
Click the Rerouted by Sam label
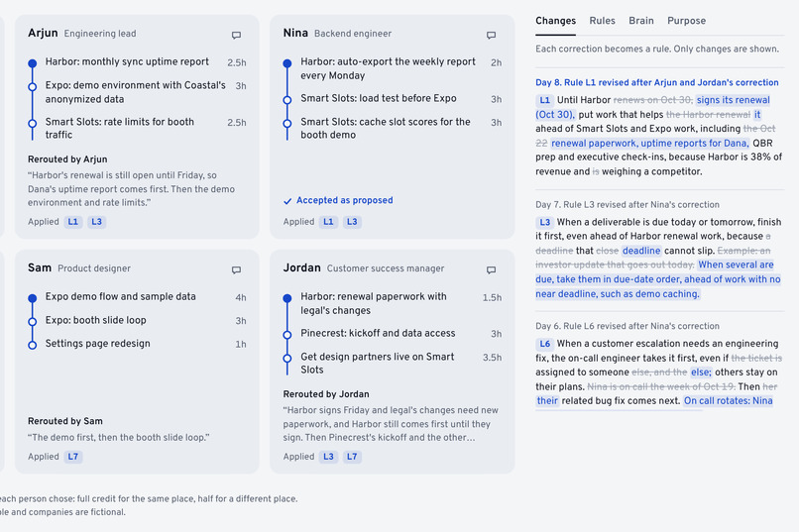[65, 421]
